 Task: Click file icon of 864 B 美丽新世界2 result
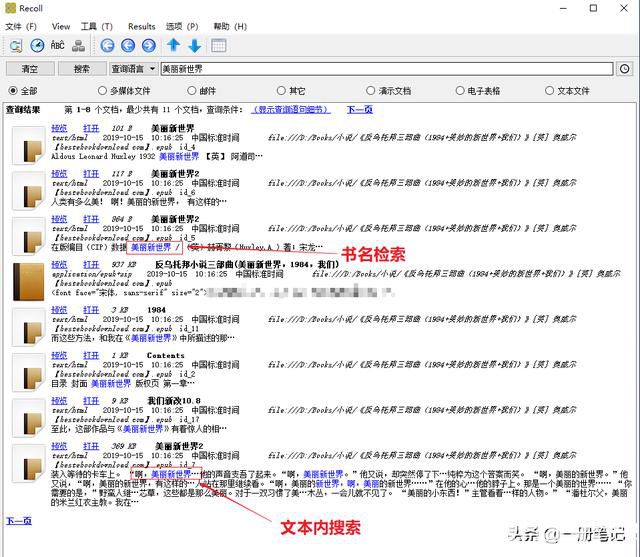[x=29, y=236]
